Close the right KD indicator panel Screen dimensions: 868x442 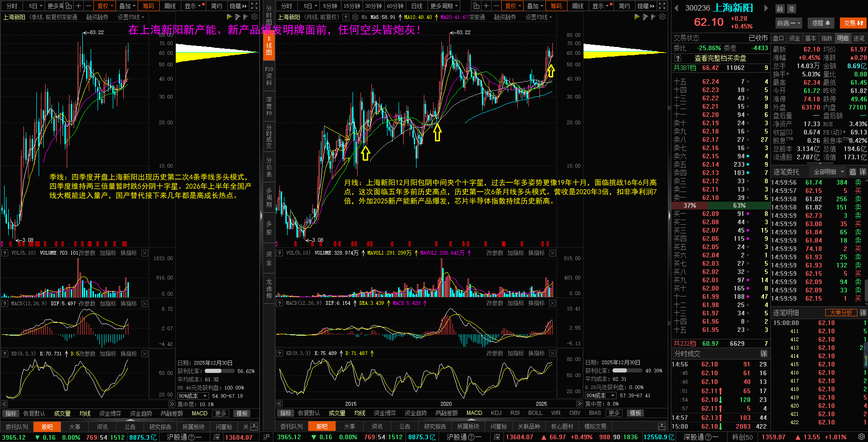(x=552, y=353)
